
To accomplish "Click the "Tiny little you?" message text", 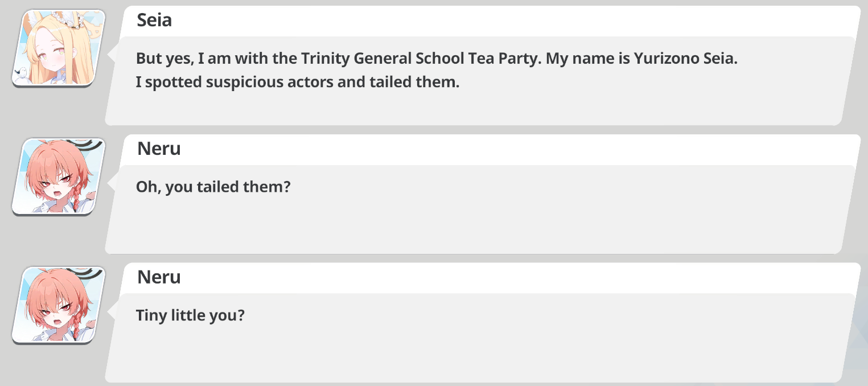I will (190, 315).
